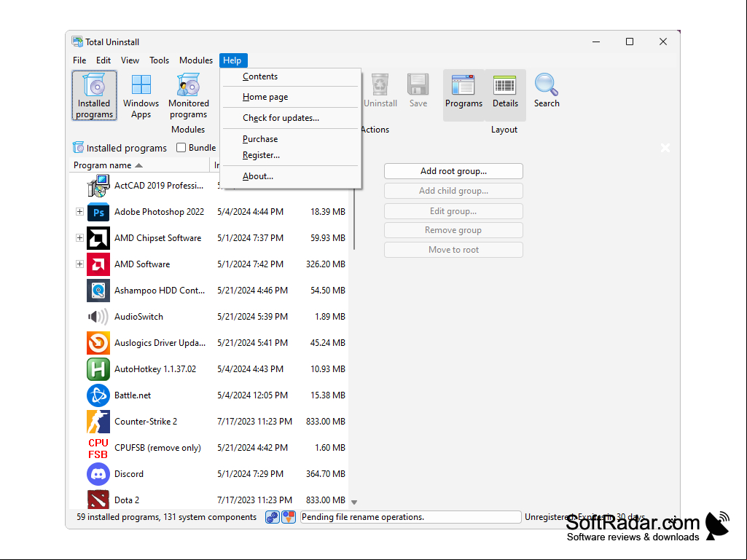Select the Counter-Strike 2 program name
The height and width of the screenshot is (560, 747).
point(146,422)
